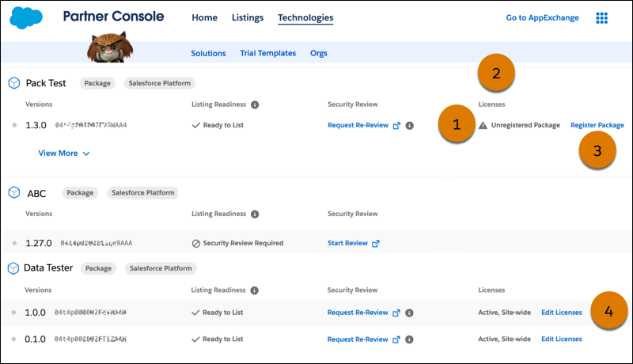Screen dimensions: 633x364
Task: Click Active, Site-wide status for version 1.0.0
Action: tap(504, 313)
